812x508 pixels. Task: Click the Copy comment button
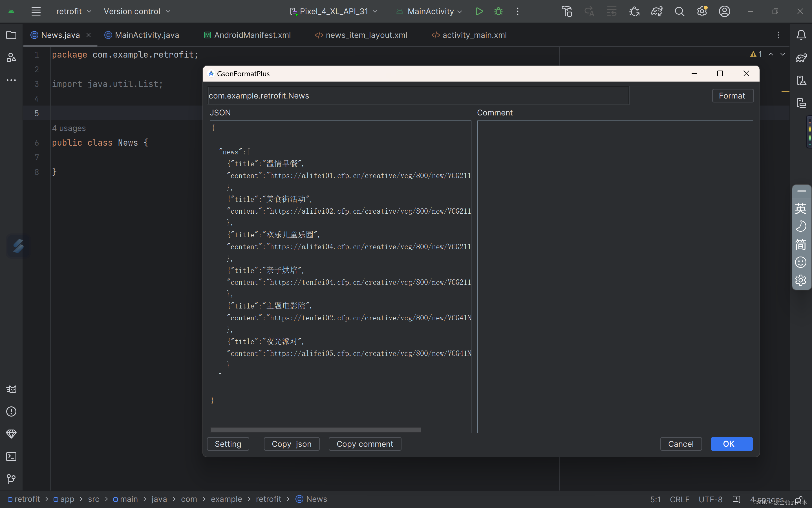[x=365, y=444]
